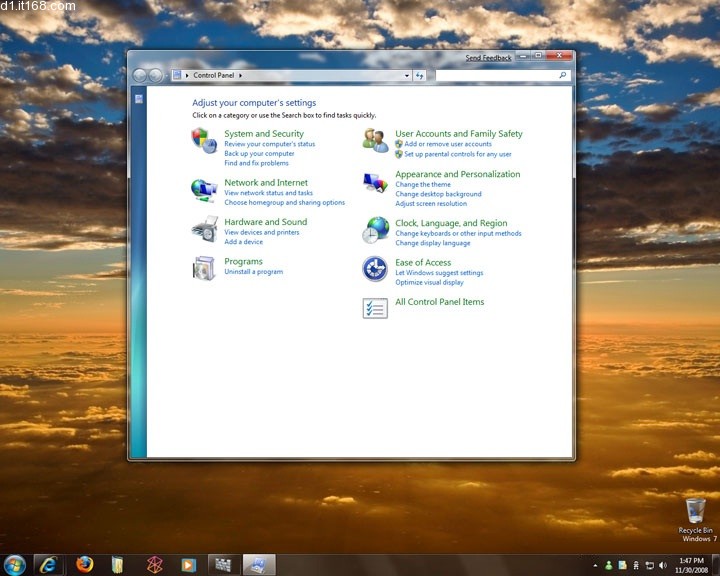Click the taskbar clock showing 1:47 PM
Image resolution: width=720 pixels, height=576 pixels.
[691, 565]
